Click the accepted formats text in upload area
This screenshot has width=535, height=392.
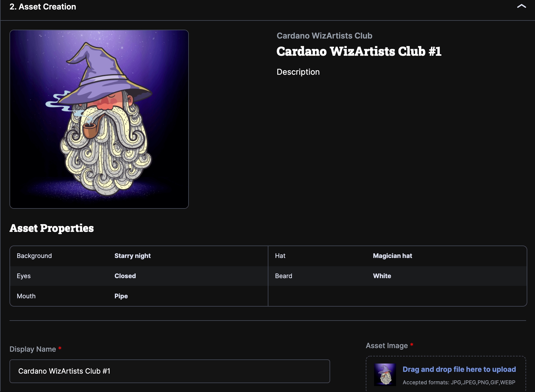[459, 383]
